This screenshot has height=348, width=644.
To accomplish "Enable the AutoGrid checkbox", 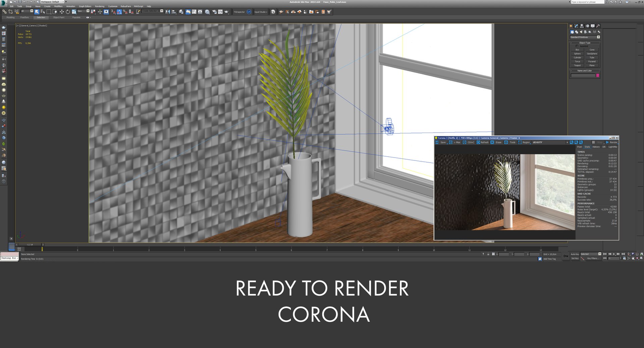I will tap(577, 46).
